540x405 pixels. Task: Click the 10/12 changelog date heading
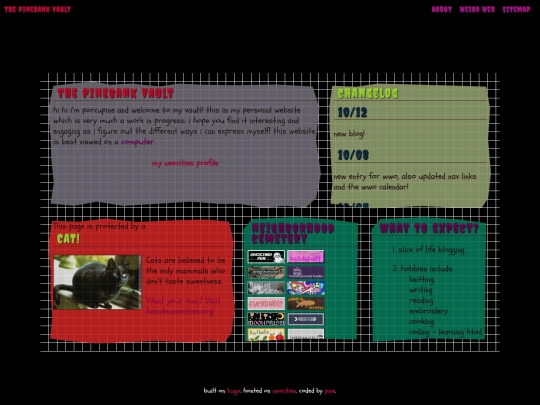[x=352, y=113]
